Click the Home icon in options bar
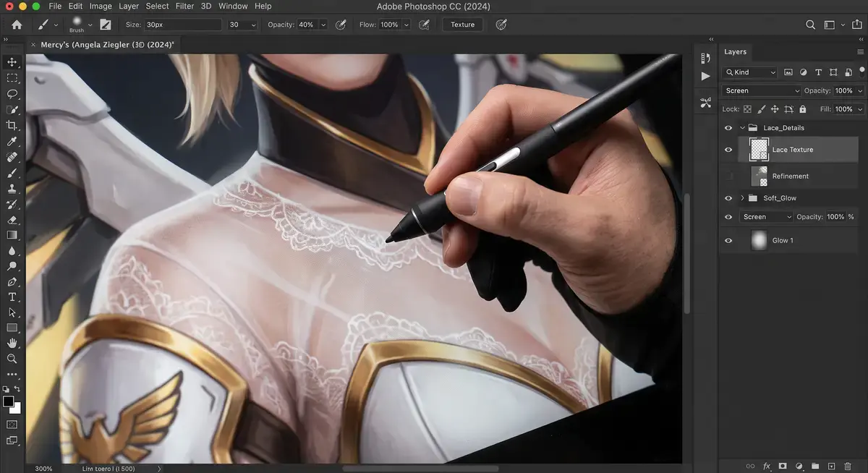The height and width of the screenshot is (473, 868). click(x=17, y=25)
